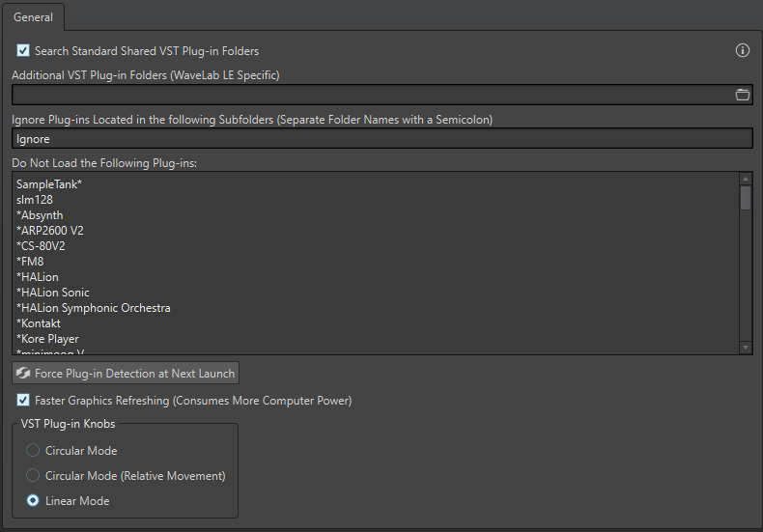Viewport: 763px width, 532px height.
Task: Click the *Kontakt entry
Action: (x=39, y=323)
